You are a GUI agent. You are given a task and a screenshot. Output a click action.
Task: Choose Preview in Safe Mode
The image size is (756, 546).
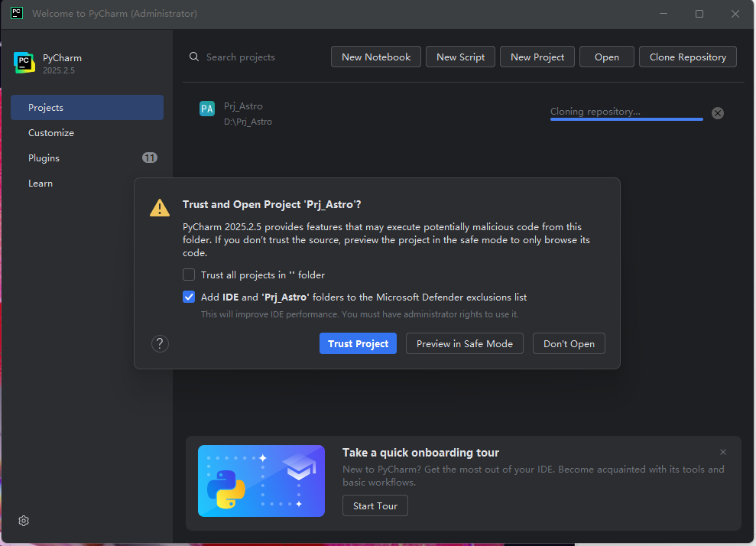coord(465,343)
